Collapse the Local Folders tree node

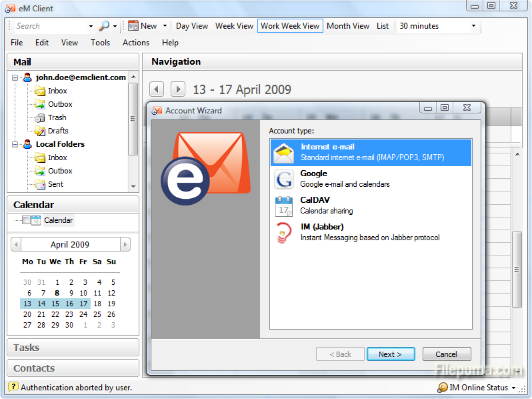click(15, 144)
